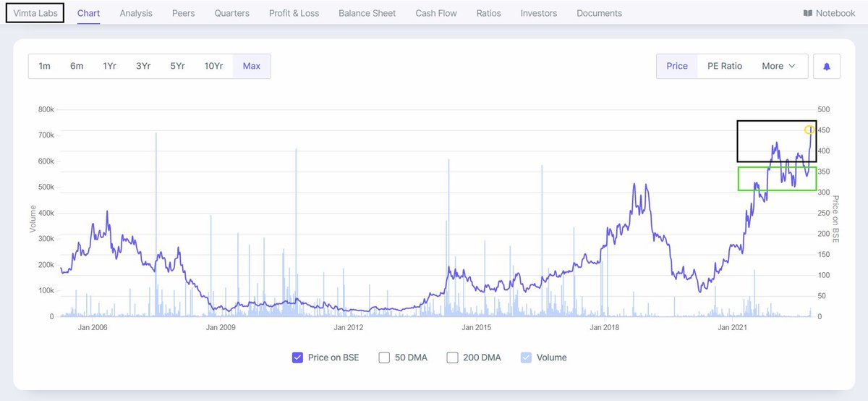Click the Jan 2009 x-axis label

point(221,327)
